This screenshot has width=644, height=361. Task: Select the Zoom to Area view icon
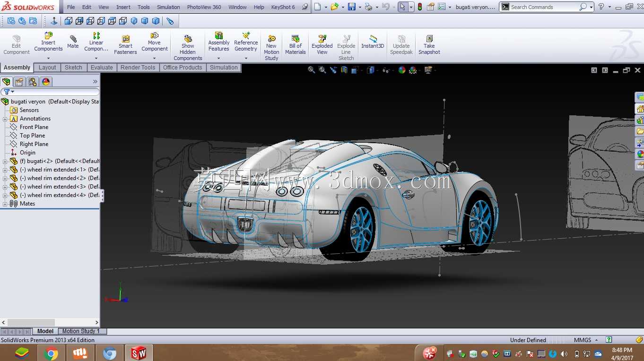tap(322, 70)
